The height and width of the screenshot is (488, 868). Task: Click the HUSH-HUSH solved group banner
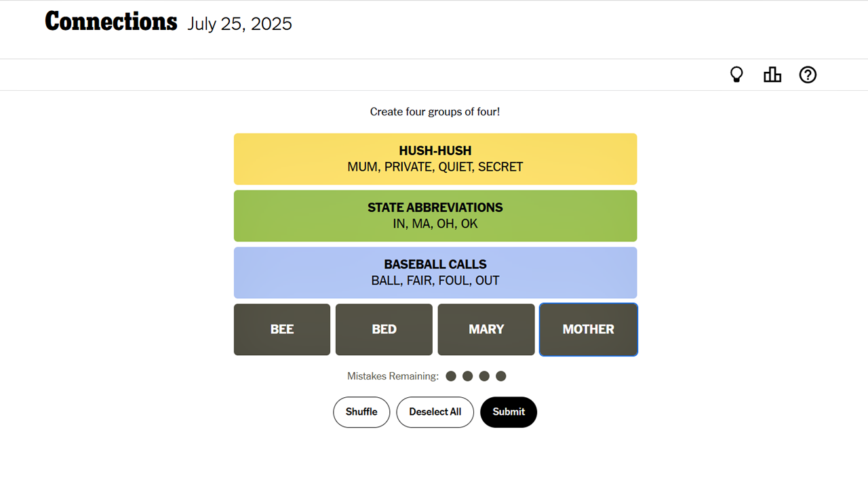click(x=435, y=159)
